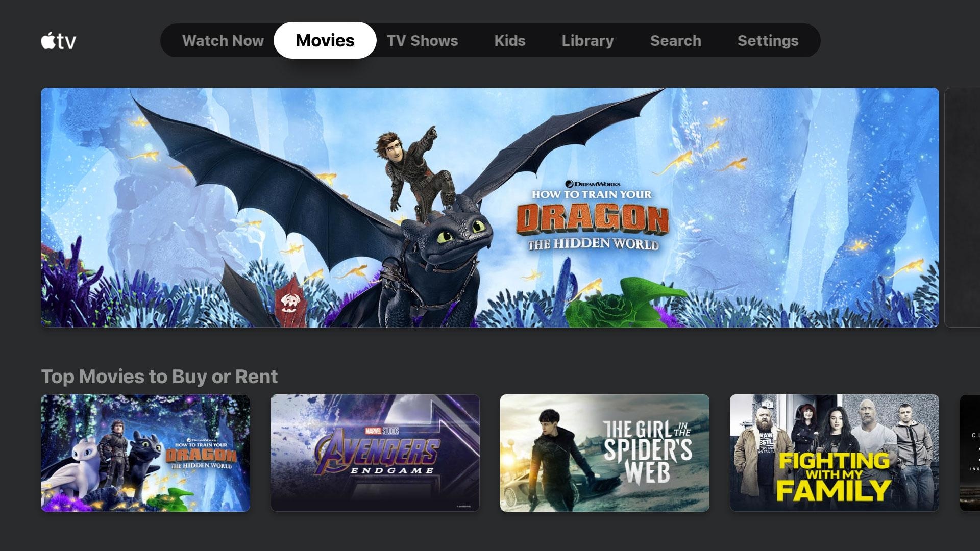
Task: Select the partially visible fifth movie tile
Action: coord(970,453)
